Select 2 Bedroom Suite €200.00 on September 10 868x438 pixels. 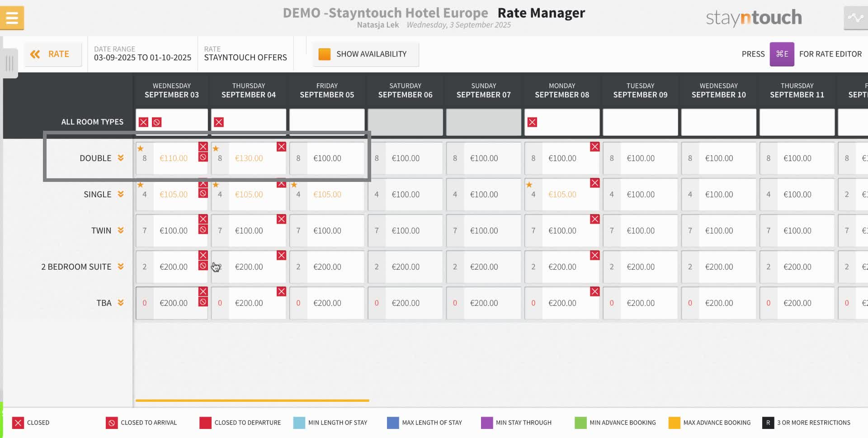(719, 267)
